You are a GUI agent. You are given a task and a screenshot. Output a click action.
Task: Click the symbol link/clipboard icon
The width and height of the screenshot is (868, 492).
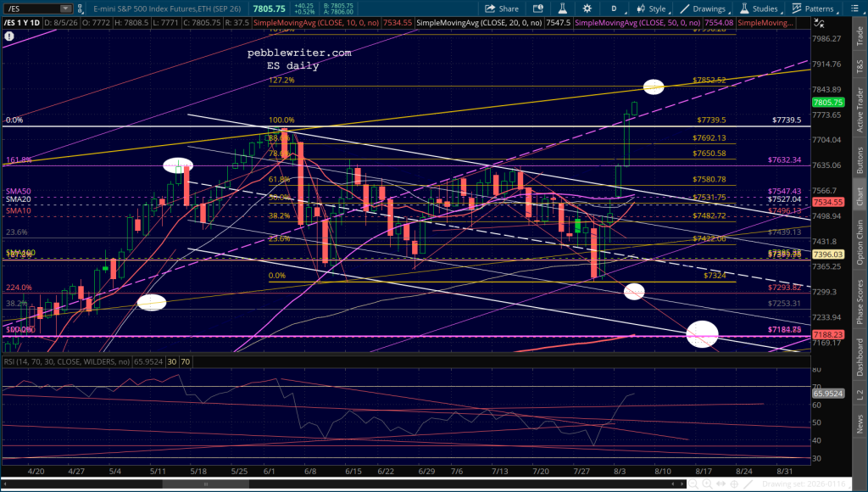81,8
